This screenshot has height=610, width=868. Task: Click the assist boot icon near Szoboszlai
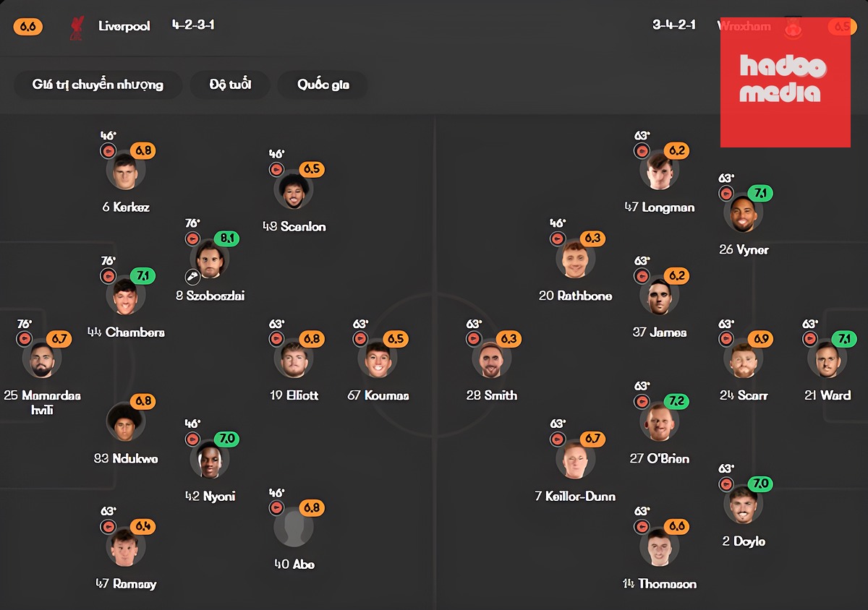coord(192,275)
